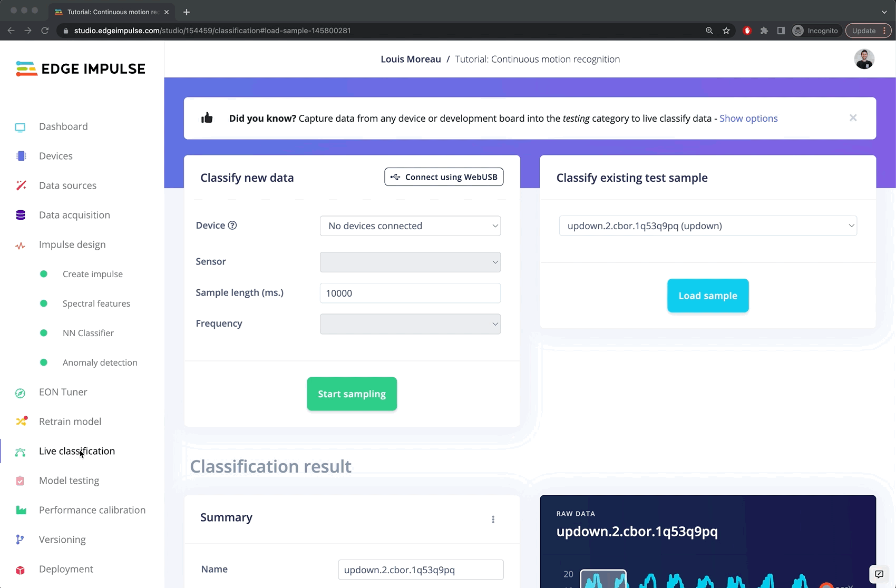896x588 pixels.
Task: Bookmark page with the star icon
Action: [x=726, y=31]
